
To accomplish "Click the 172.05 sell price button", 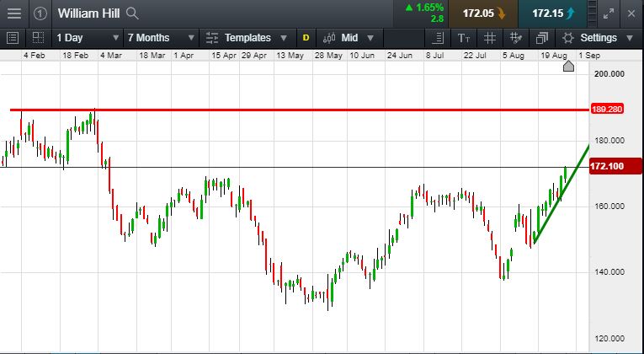I will tap(483, 13).
